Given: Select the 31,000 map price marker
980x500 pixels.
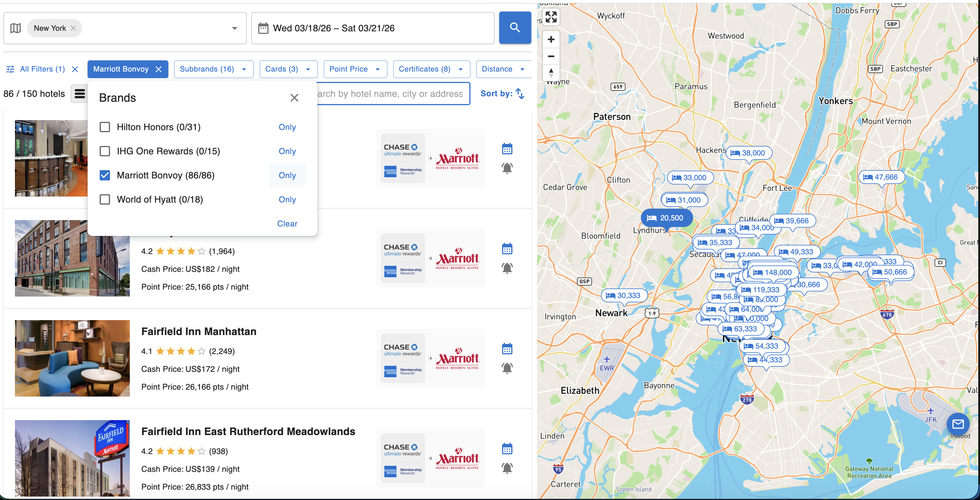Looking at the screenshot, I should pyautogui.click(x=684, y=200).
